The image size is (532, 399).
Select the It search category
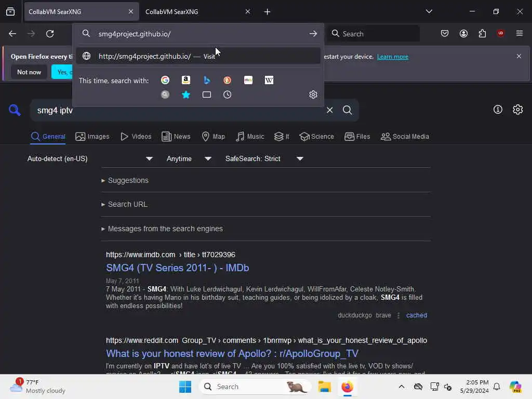click(282, 137)
